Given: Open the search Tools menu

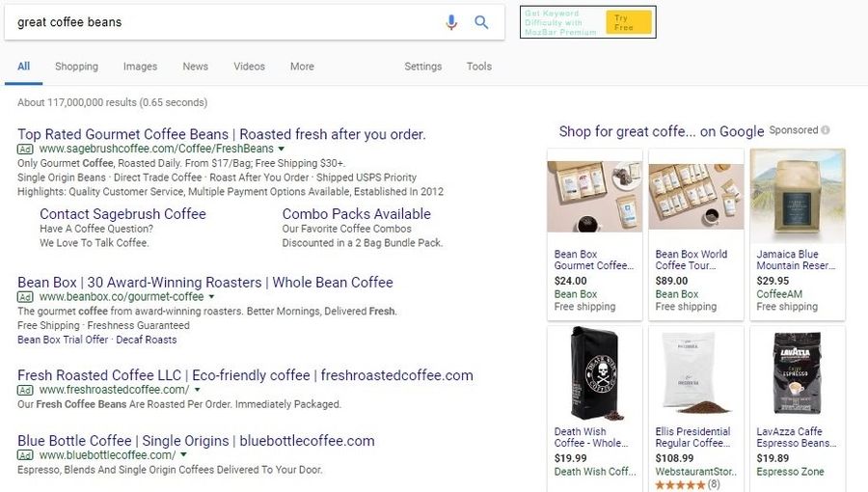Looking at the screenshot, I should pos(478,67).
